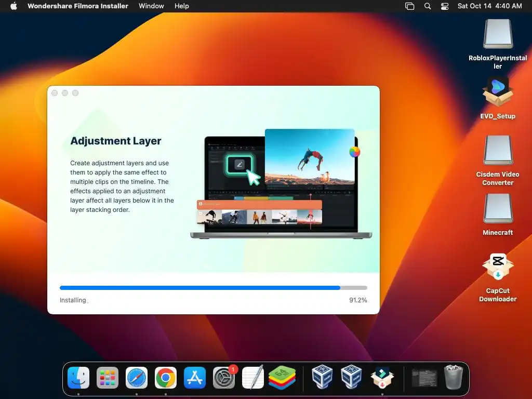
Task: Open Spotlight search in the menu bar
Action: click(428, 6)
